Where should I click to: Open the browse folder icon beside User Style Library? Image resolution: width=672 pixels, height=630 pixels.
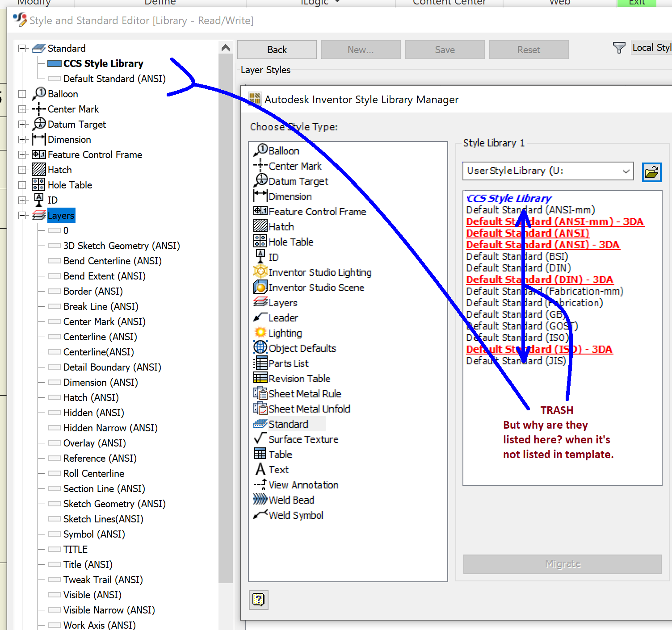pos(652,172)
